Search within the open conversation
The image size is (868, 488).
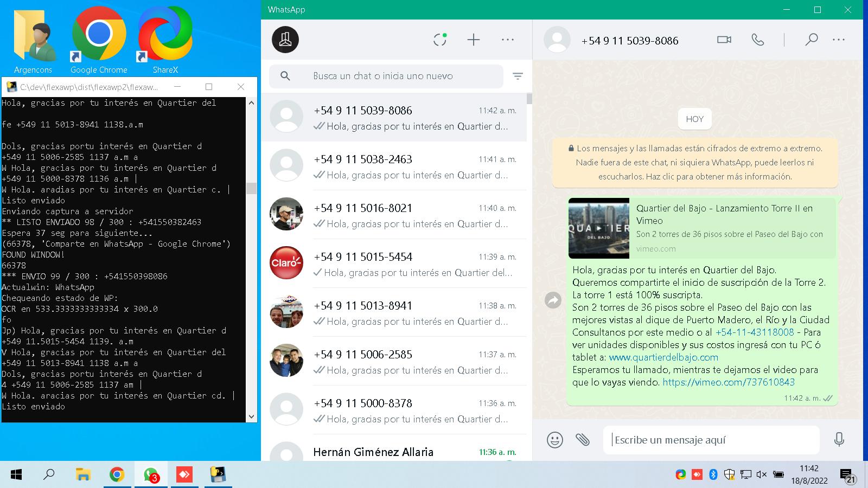click(812, 40)
